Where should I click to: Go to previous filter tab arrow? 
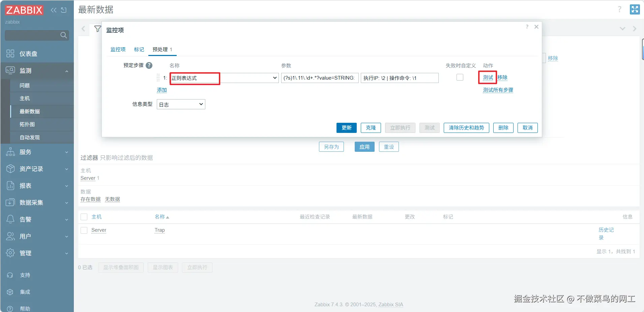click(x=83, y=29)
